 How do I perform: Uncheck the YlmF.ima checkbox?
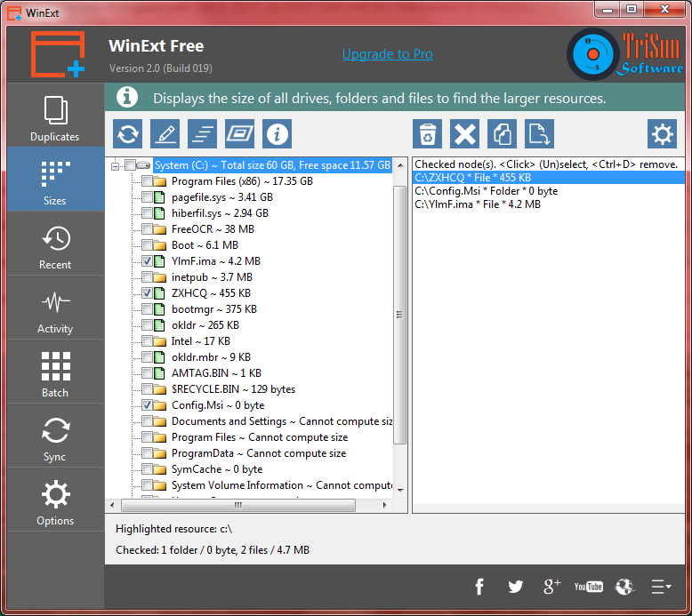tap(147, 261)
